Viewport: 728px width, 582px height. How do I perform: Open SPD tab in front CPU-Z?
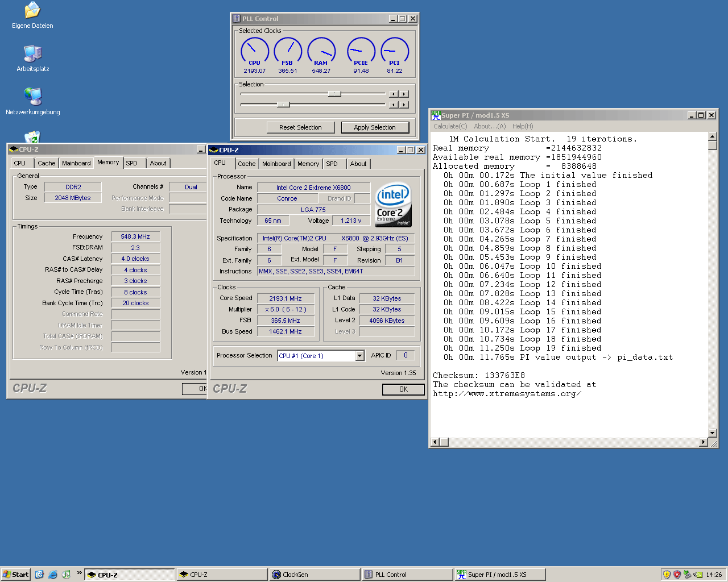(332, 164)
